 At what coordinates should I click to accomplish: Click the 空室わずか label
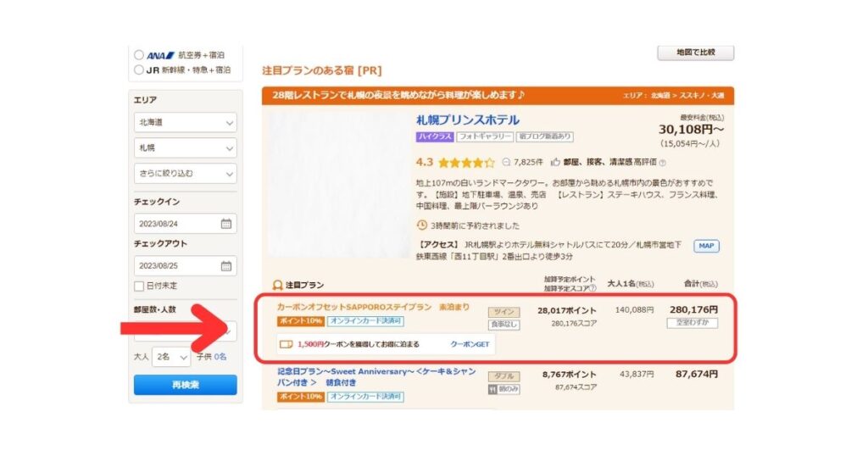point(693,323)
